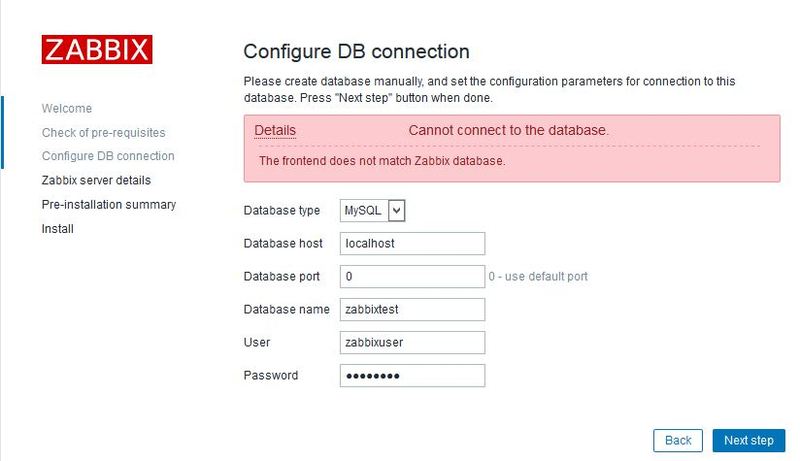
Task: Select the MySQL database type combo box
Action: [x=372, y=211]
